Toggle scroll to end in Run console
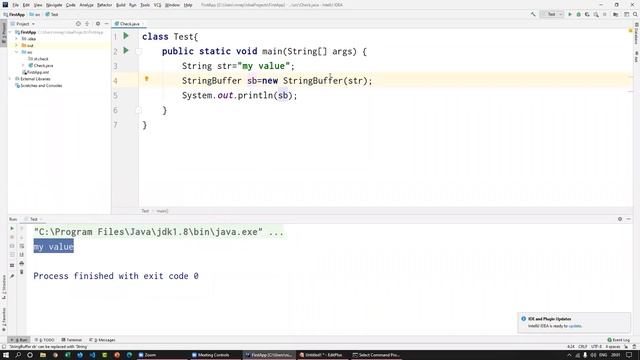The image size is (640, 360). click(22, 255)
